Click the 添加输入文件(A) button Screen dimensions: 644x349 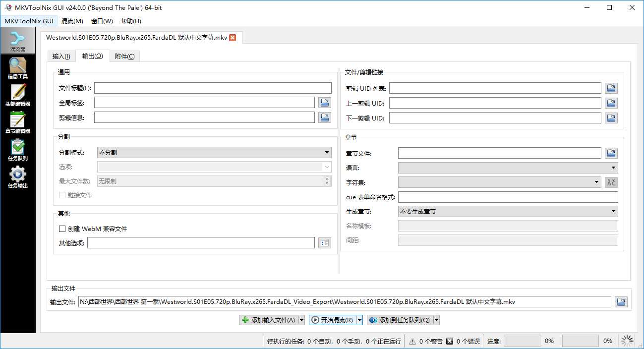pyautogui.click(x=269, y=320)
